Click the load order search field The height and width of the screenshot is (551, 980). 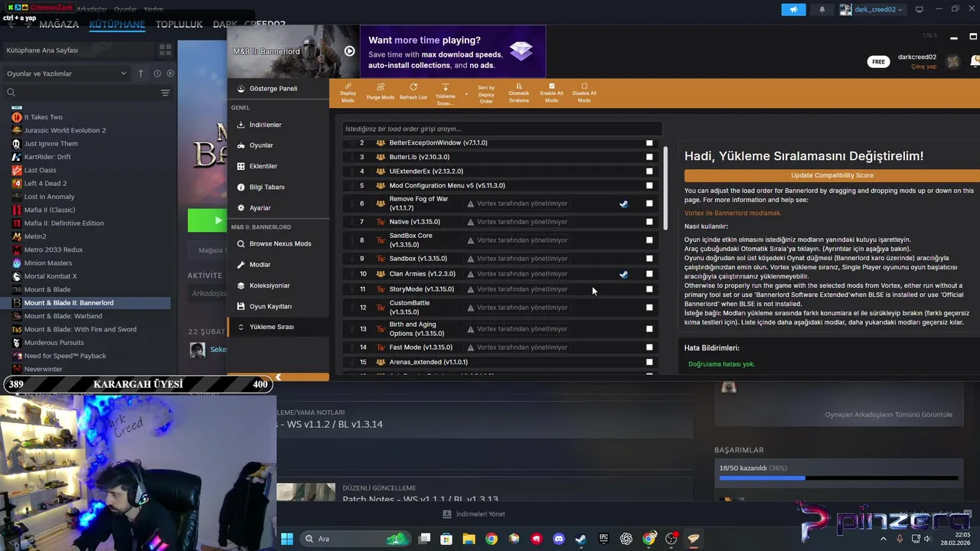click(x=501, y=129)
